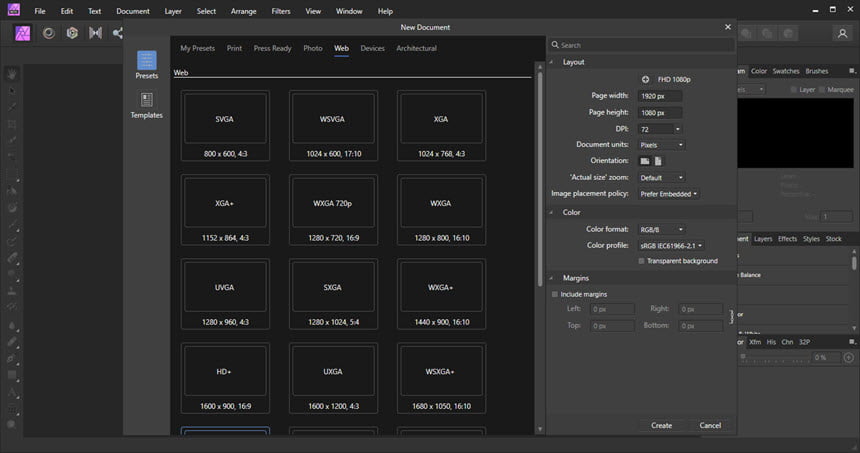Screen dimensions: 860x453
Task: Switch to the Press Ready tab
Action: pos(272,48)
